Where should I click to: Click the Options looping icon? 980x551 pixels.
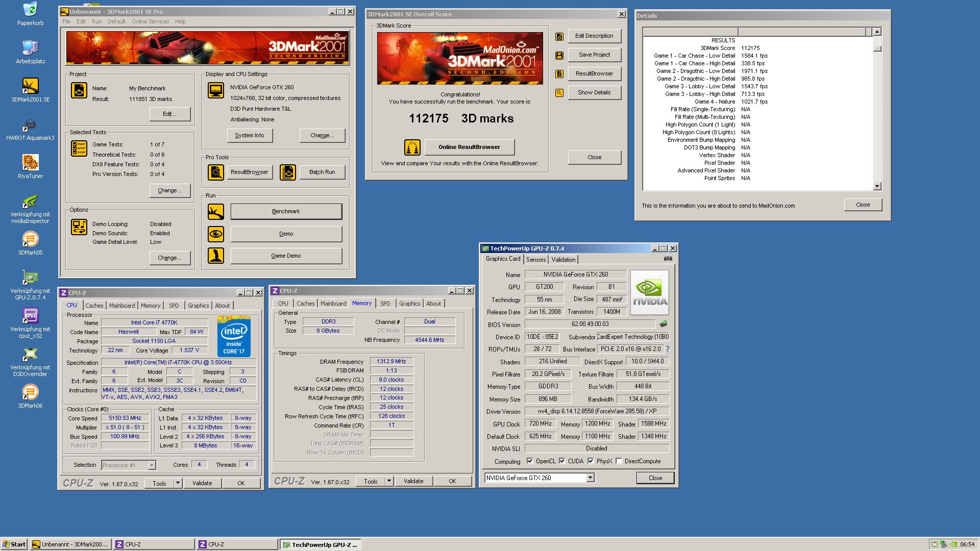(79, 227)
